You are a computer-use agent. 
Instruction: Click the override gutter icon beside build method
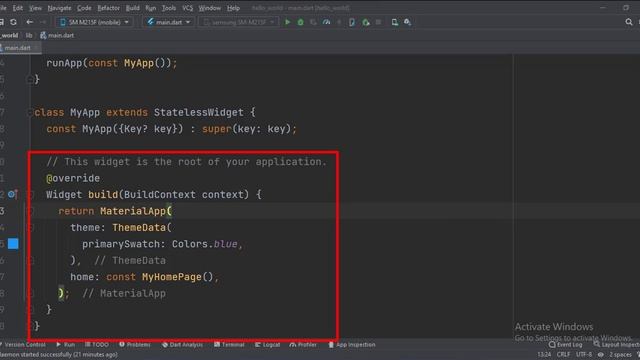[12, 194]
